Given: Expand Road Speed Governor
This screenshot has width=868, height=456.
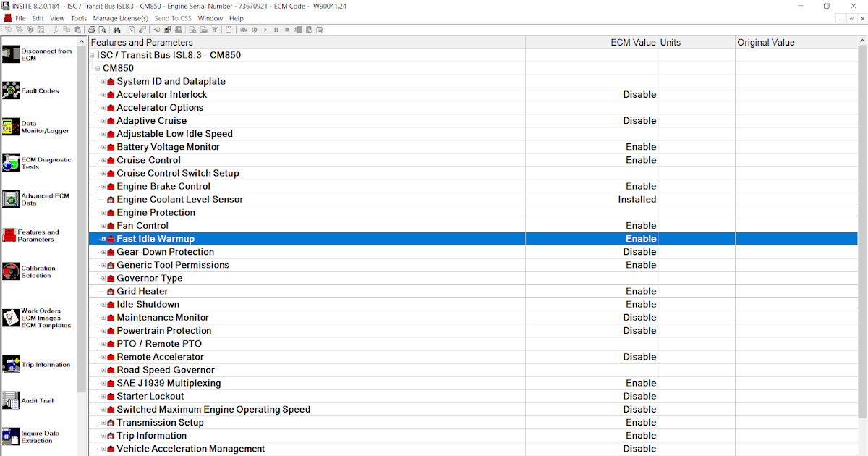Looking at the screenshot, I should click(103, 370).
